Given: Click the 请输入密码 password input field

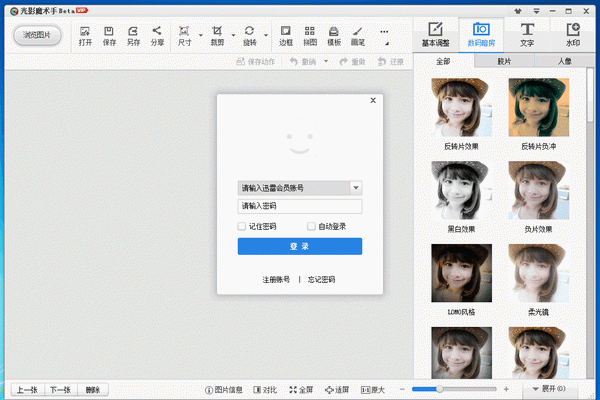Looking at the screenshot, I should (299, 206).
